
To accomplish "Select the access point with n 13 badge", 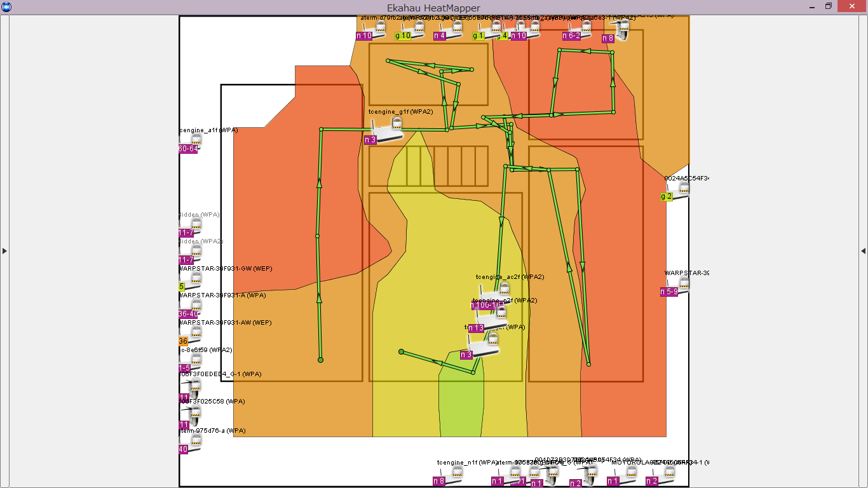I will point(493,317).
